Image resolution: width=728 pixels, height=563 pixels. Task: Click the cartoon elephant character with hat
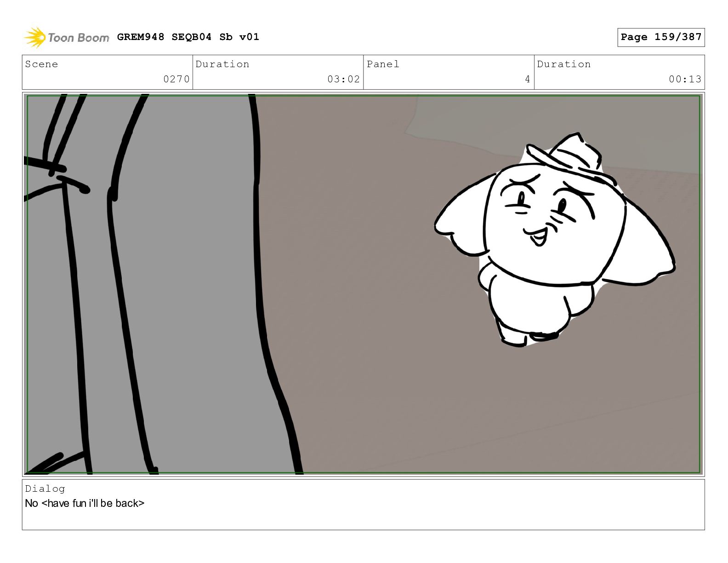point(555,240)
